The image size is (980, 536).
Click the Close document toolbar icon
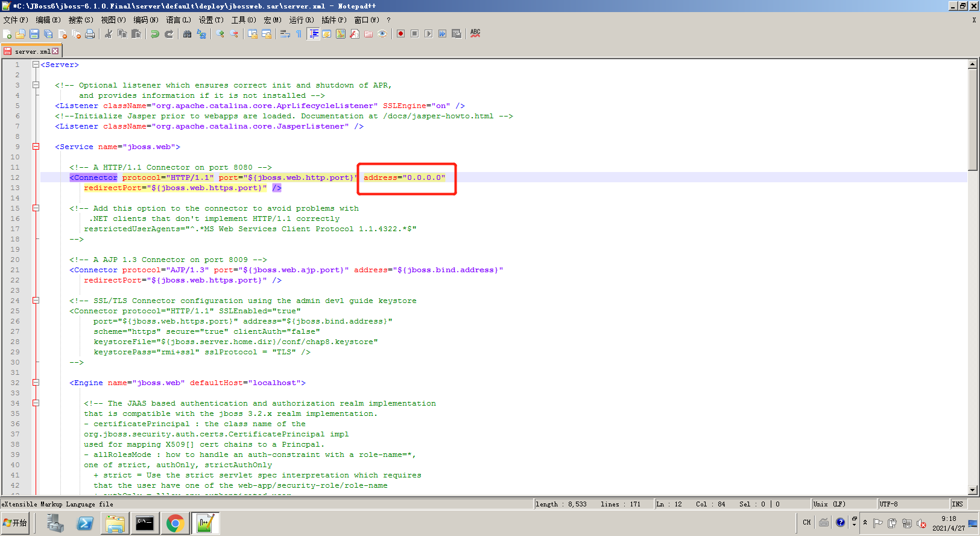point(62,34)
